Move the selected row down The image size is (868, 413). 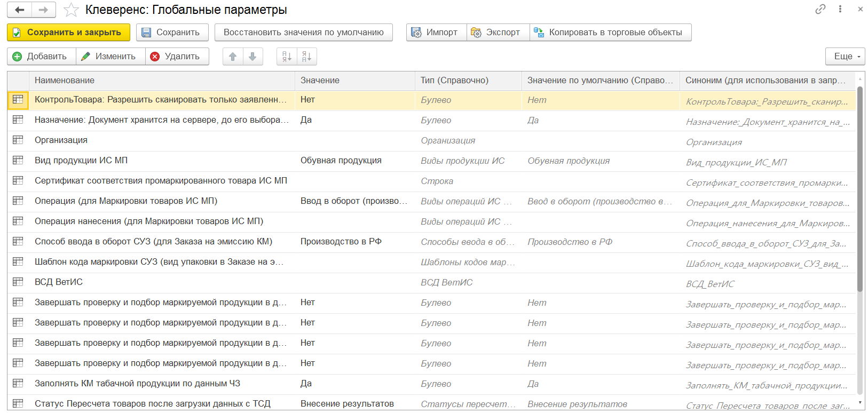(x=253, y=57)
